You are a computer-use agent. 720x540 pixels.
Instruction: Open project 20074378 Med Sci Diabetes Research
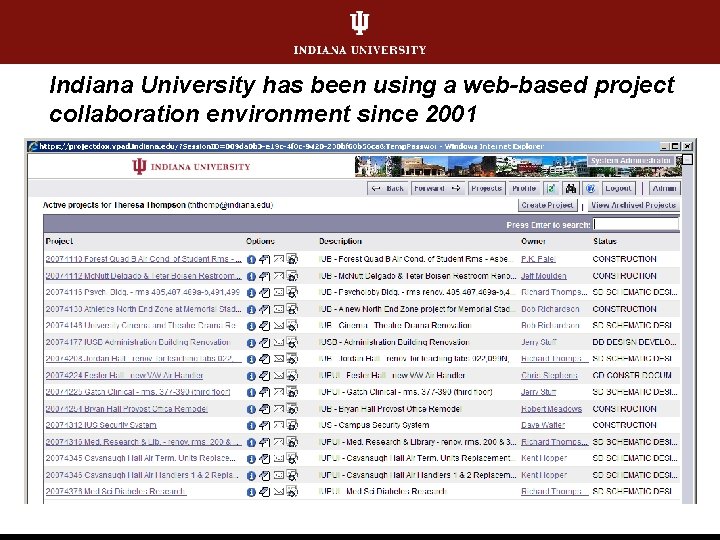pos(116,491)
